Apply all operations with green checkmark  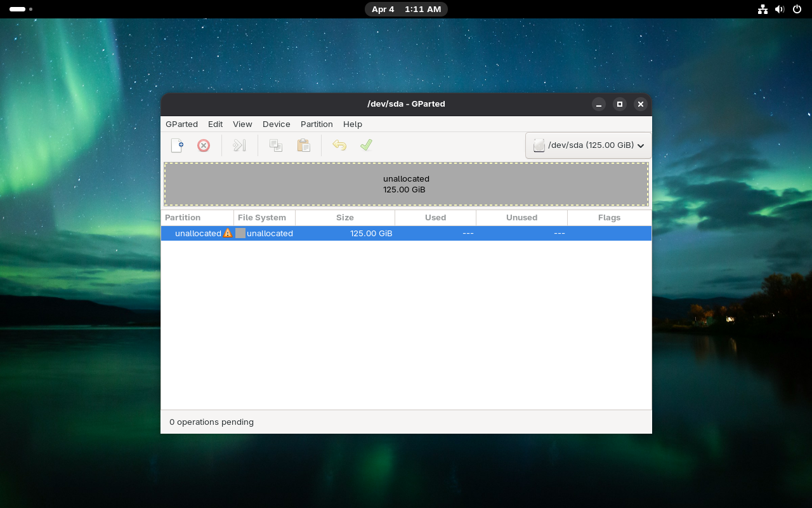(366, 145)
